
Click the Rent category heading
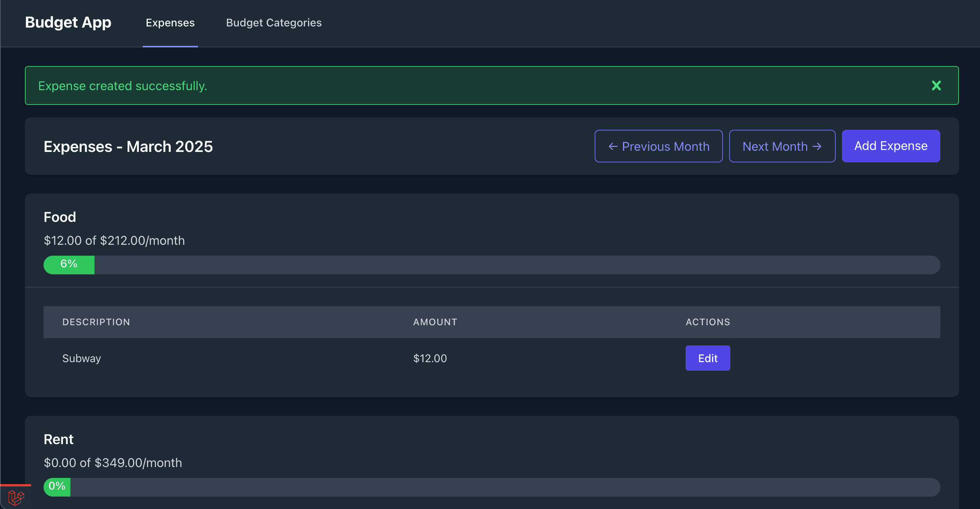click(58, 439)
